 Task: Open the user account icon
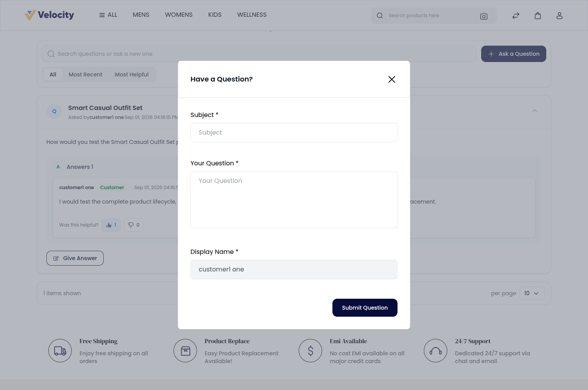pyautogui.click(x=560, y=16)
